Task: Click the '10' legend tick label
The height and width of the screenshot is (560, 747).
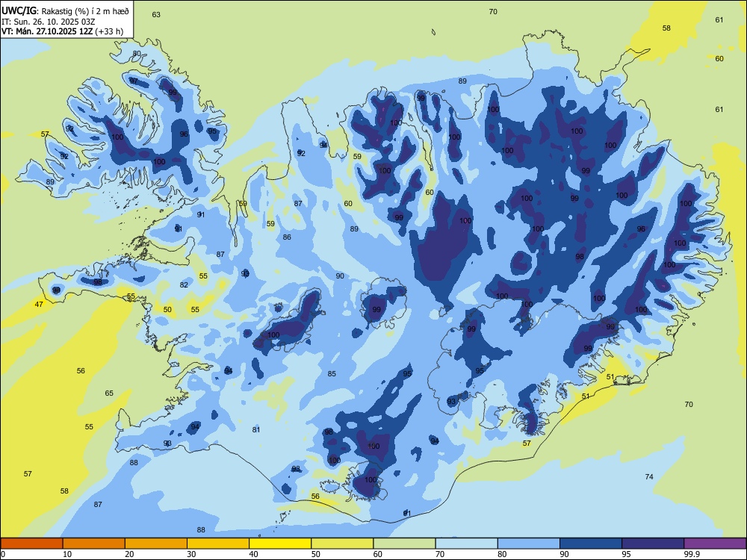Action: point(67,554)
